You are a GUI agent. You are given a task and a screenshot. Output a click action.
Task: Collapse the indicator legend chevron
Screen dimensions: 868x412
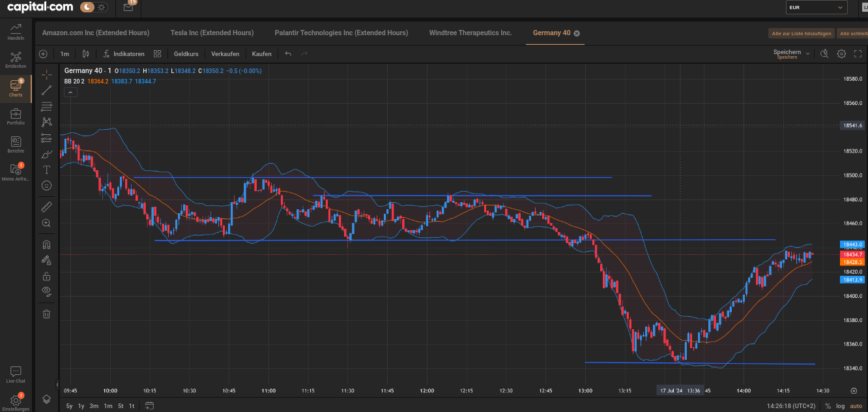[71, 93]
